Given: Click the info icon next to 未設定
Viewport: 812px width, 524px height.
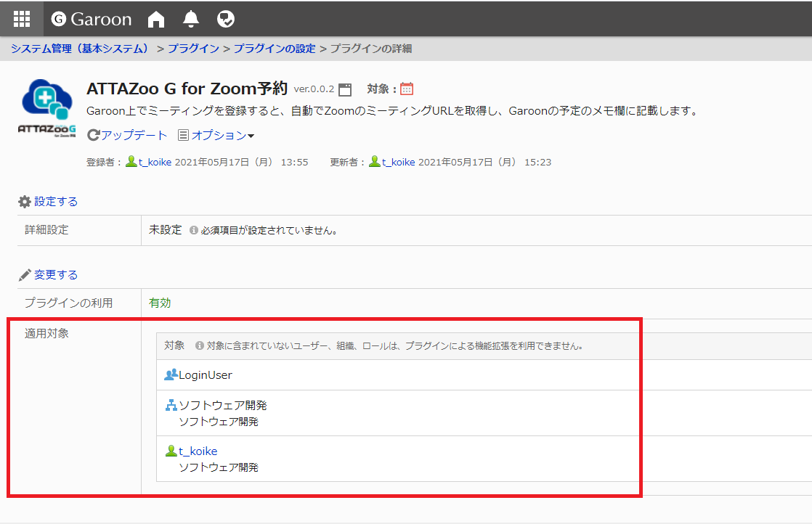Looking at the screenshot, I should [x=194, y=231].
